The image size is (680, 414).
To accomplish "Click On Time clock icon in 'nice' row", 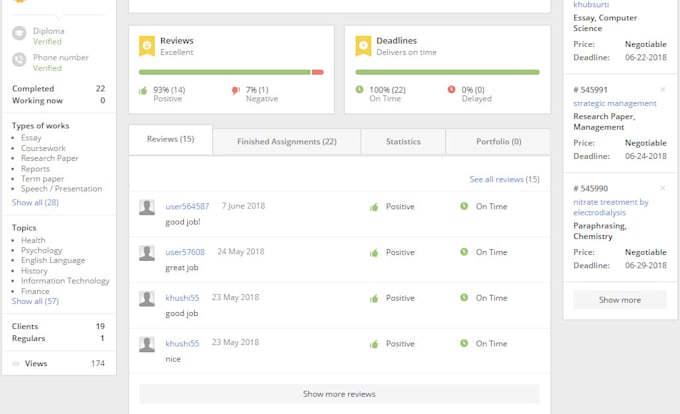I will (464, 343).
